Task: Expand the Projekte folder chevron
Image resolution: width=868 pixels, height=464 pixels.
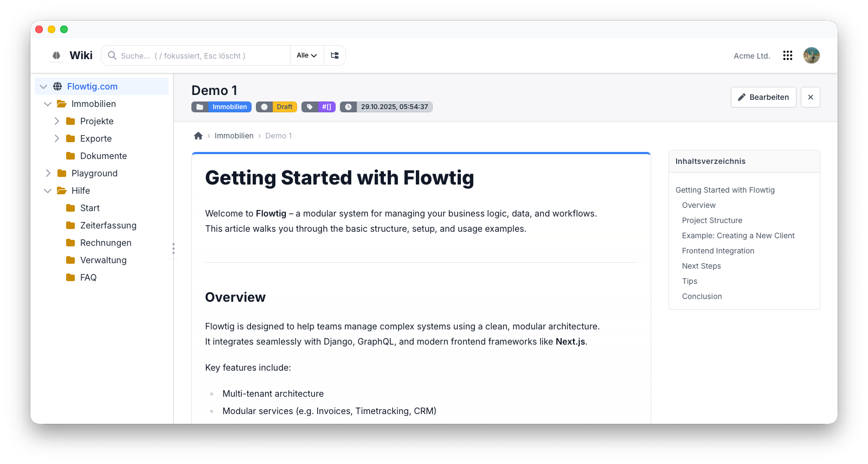Action: 56,121
